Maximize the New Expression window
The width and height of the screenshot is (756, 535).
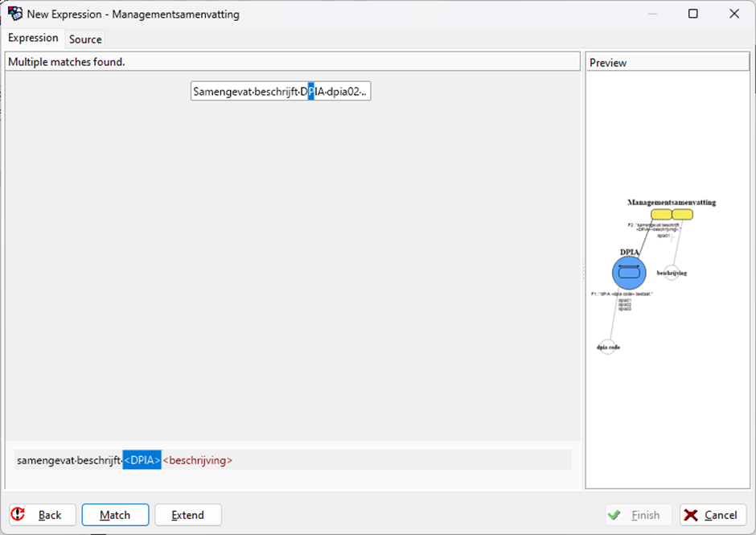coord(693,14)
